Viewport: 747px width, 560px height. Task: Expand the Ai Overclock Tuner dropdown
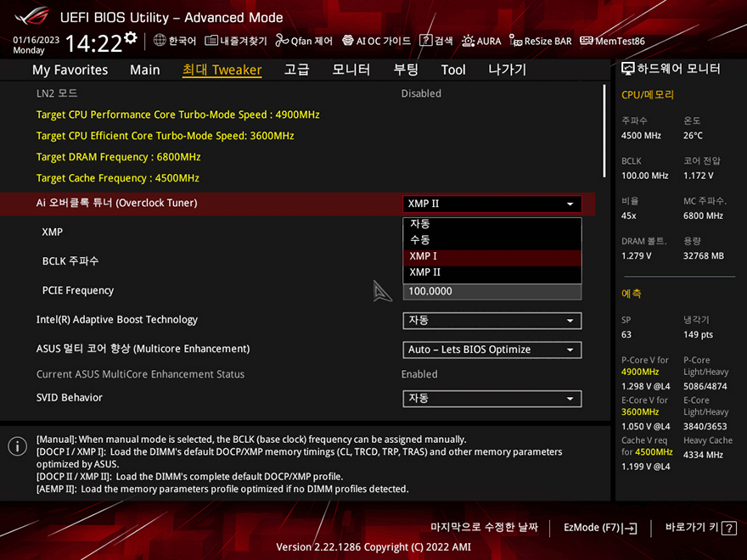click(491, 204)
